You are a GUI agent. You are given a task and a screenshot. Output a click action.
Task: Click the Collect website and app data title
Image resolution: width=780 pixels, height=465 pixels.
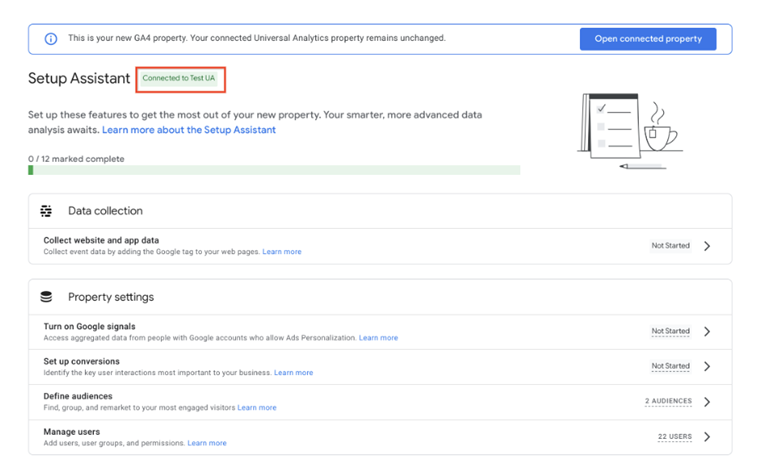point(101,240)
